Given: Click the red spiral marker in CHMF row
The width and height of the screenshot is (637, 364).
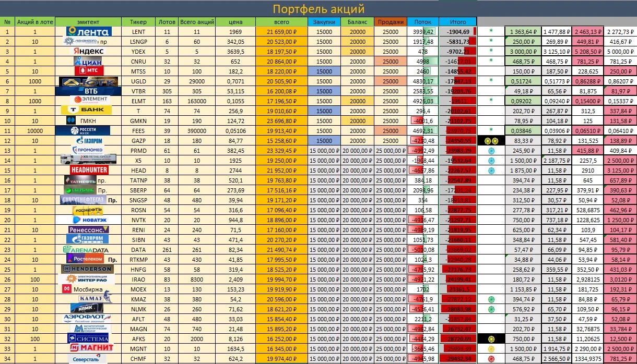Looking at the screenshot, I should (491, 359).
